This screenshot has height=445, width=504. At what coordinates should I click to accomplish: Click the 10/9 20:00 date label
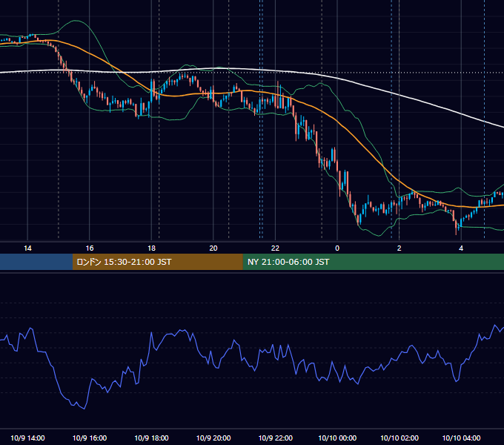pos(213,438)
